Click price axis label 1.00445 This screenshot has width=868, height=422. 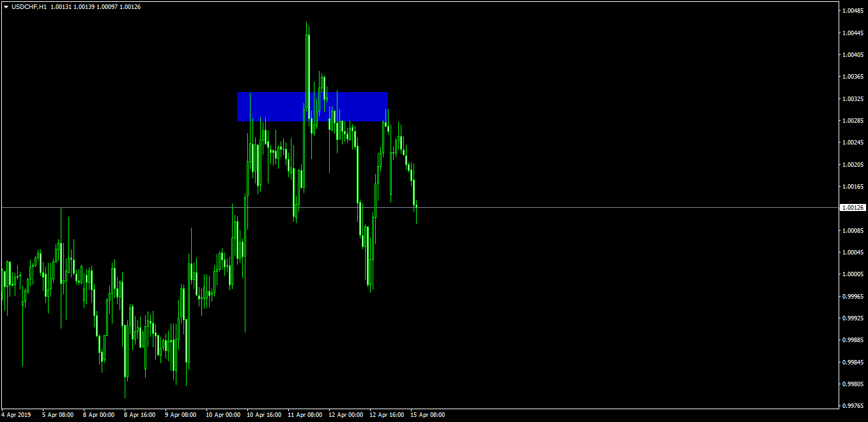pos(853,33)
